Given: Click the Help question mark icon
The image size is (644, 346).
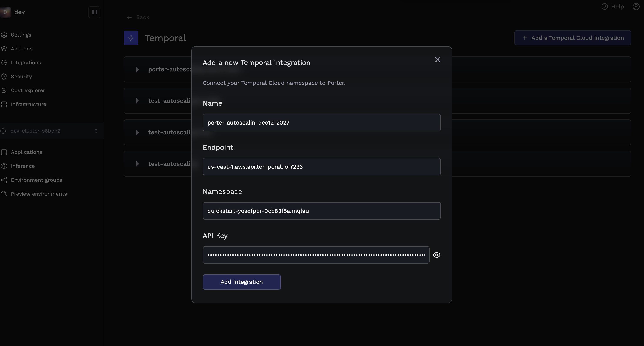Looking at the screenshot, I should point(605,7).
